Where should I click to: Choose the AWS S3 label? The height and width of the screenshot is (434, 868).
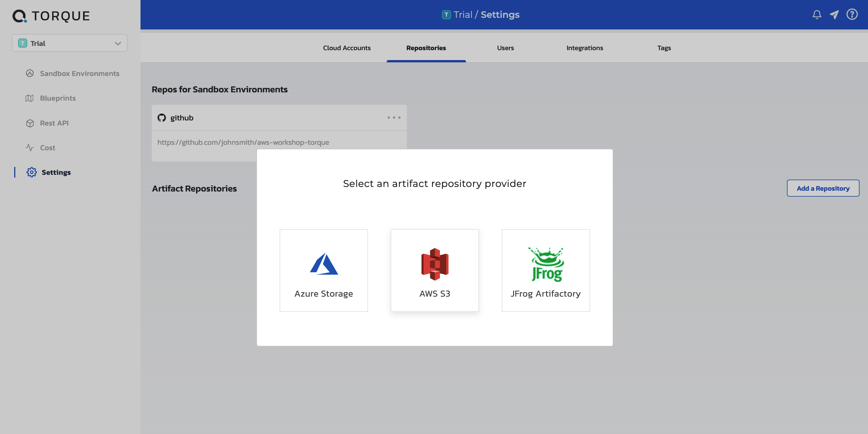(x=435, y=293)
